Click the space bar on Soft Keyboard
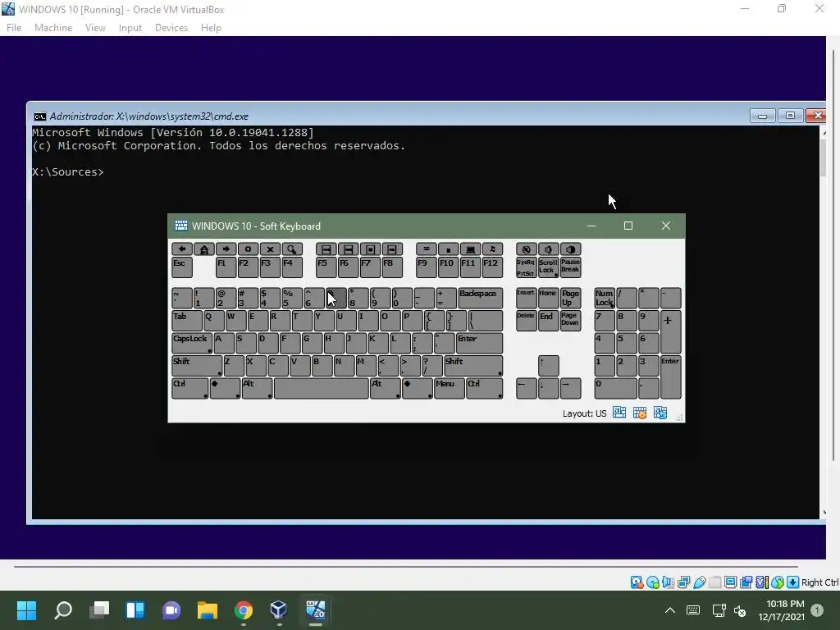The height and width of the screenshot is (630, 840). (x=321, y=388)
